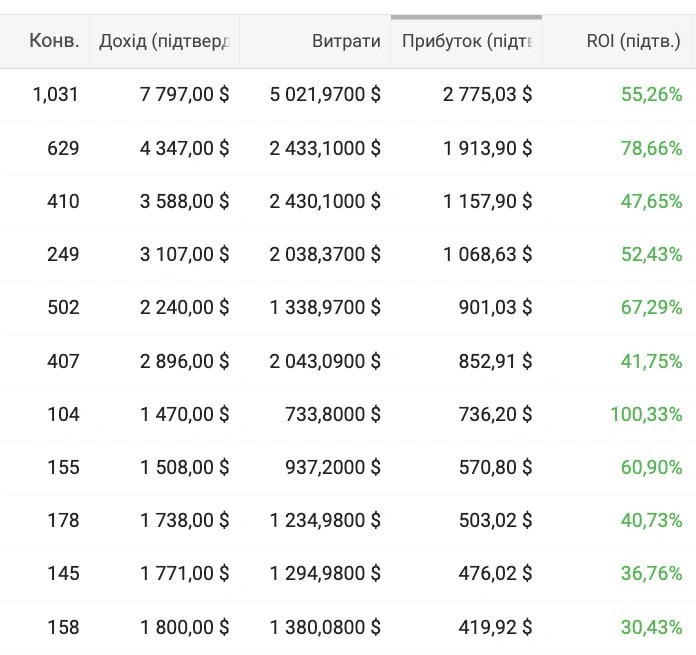Select ROI value 67,29%
696x655 pixels.
652,308
